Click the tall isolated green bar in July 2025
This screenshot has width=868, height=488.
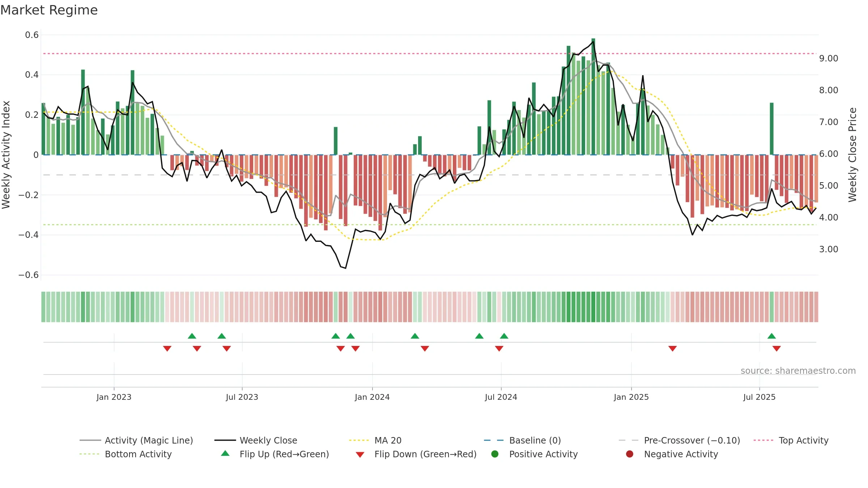tap(771, 129)
